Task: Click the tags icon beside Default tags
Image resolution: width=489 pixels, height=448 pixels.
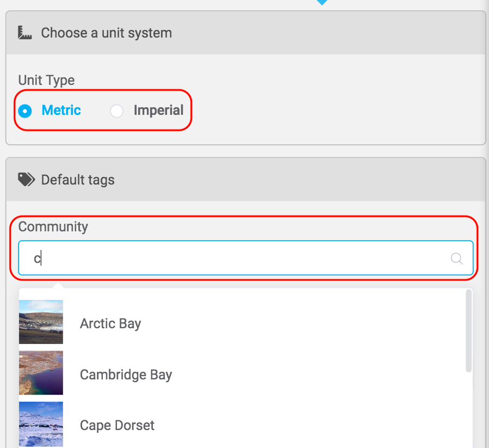Action: coord(26,180)
